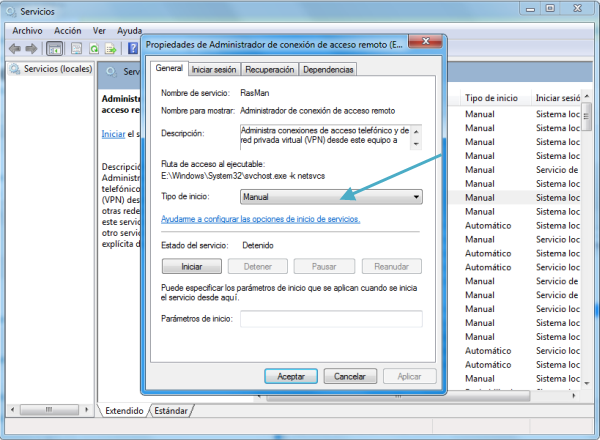Open the Properties toolbar icon
The height and width of the screenshot is (440, 600).
coord(77,49)
